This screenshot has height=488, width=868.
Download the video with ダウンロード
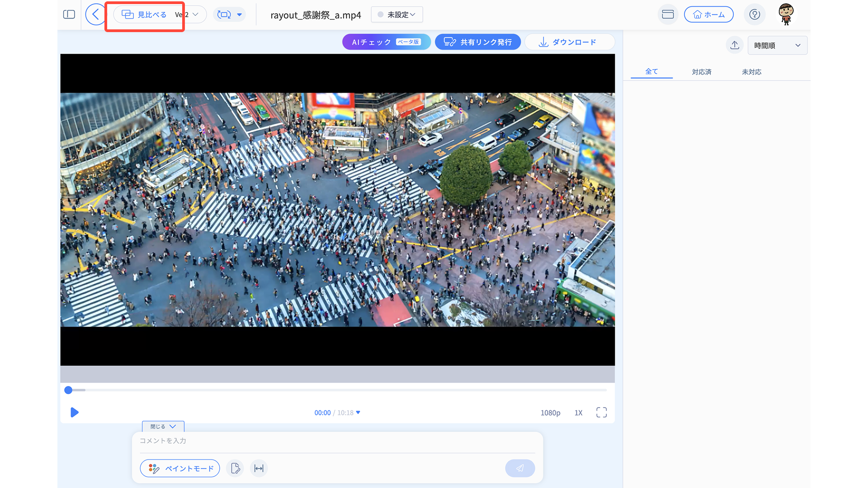tap(569, 42)
